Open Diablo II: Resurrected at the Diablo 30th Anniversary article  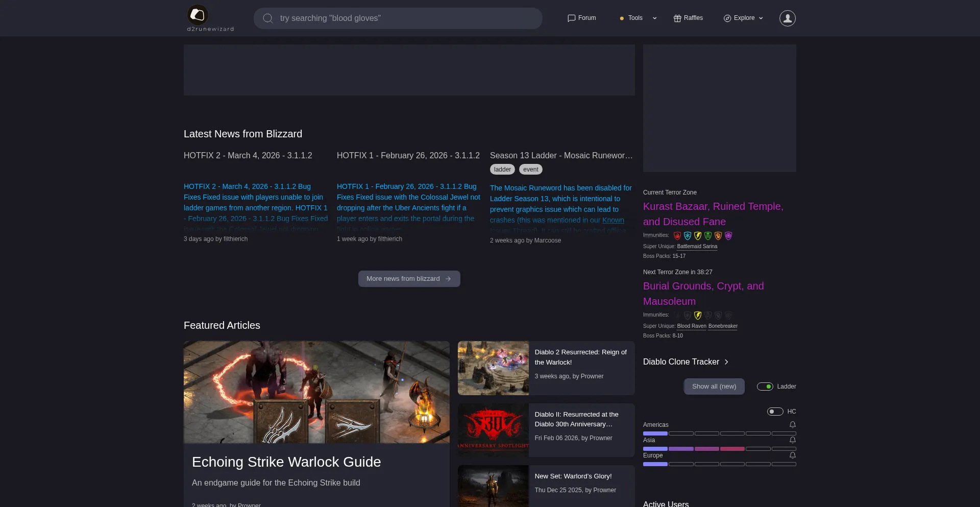point(577,419)
